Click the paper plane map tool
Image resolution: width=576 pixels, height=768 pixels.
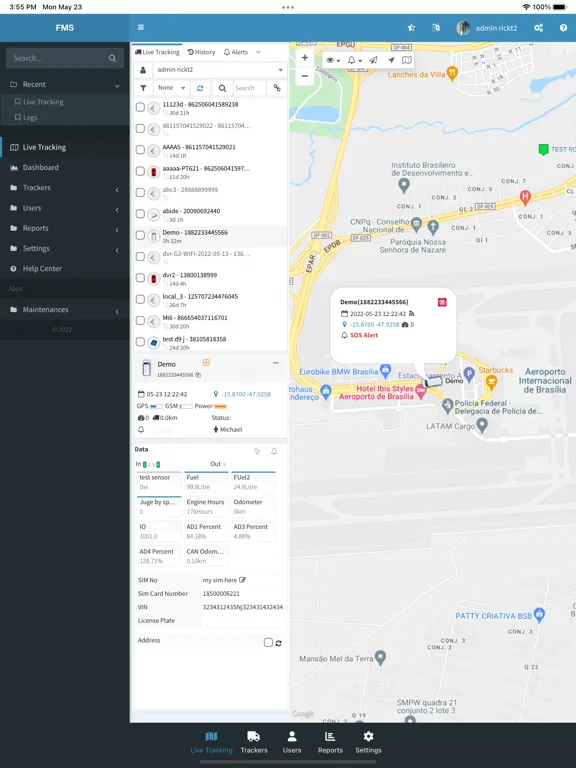click(x=373, y=60)
